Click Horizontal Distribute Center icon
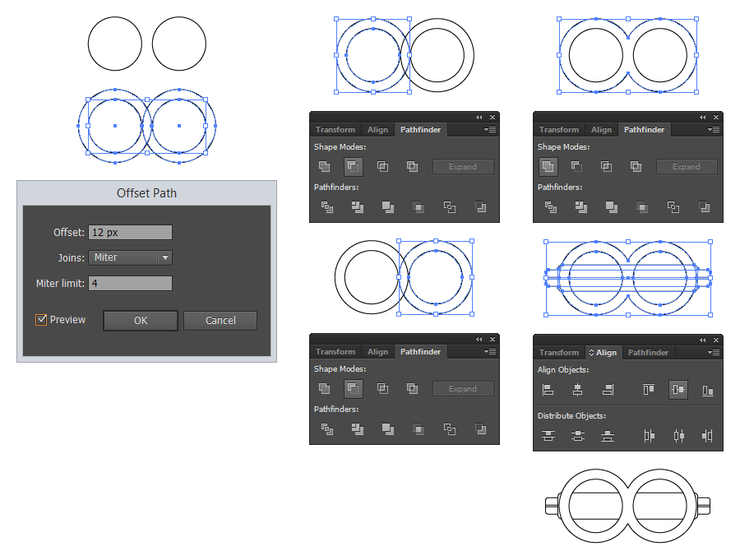The width and height of the screenshot is (740, 560). pos(678,435)
